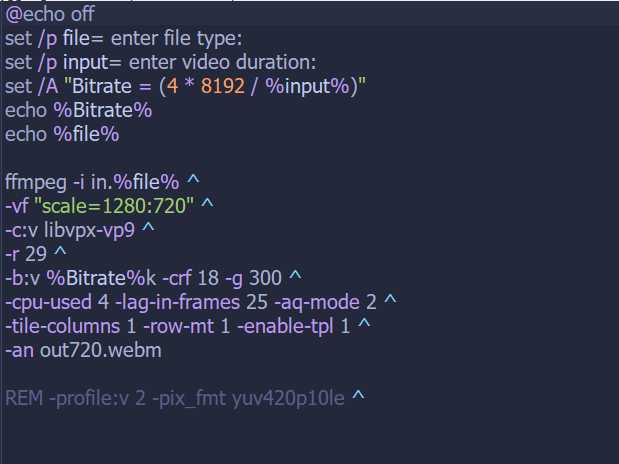This screenshot has height=464, width=619.
Task: Click '%Bitrate%k' in the -b:v option
Action: [101, 278]
